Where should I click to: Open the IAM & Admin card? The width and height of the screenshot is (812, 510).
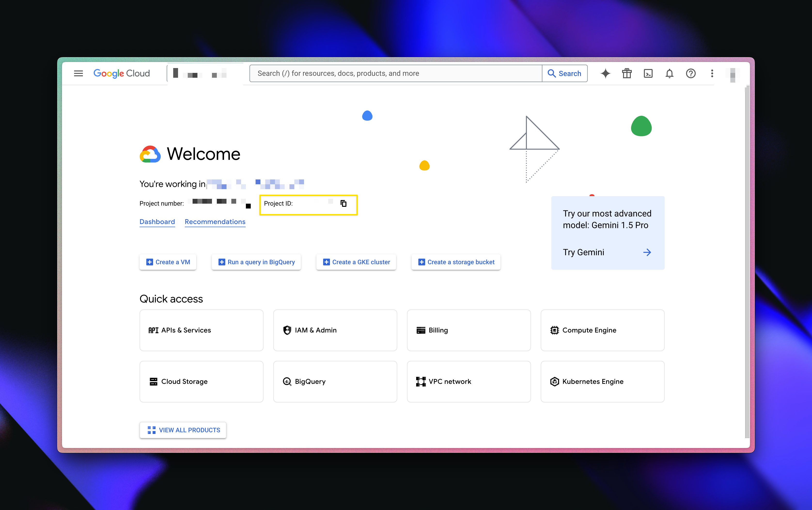(x=335, y=330)
